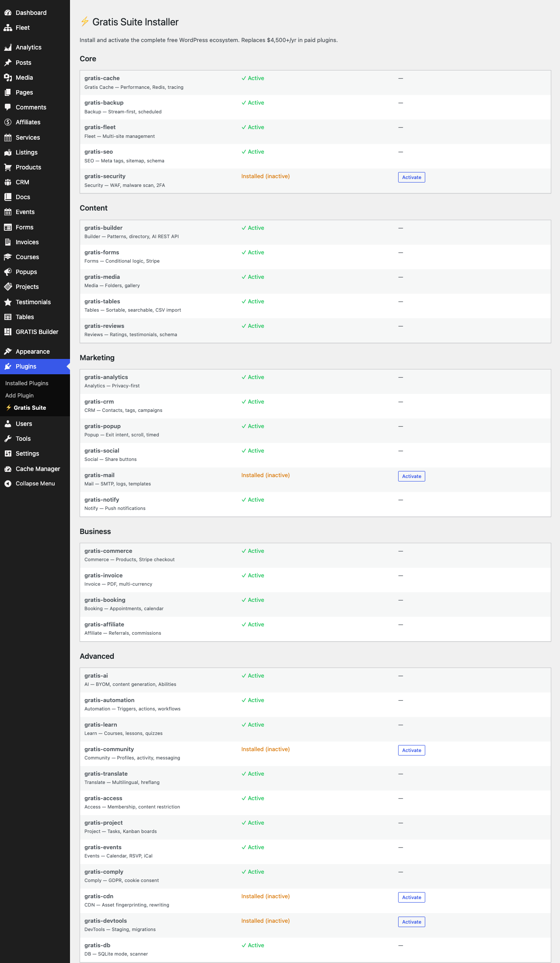Open the Plugins menu item
The height and width of the screenshot is (963, 560).
35,366
